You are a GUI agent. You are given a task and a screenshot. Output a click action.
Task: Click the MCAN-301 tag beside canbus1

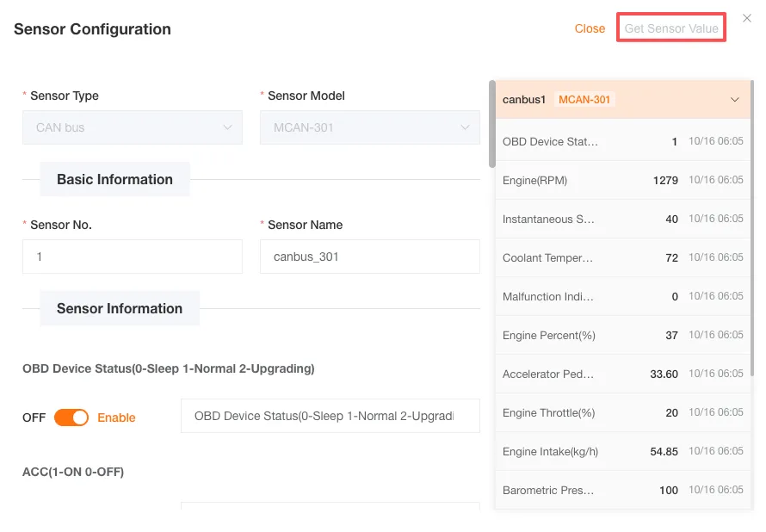pos(585,99)
